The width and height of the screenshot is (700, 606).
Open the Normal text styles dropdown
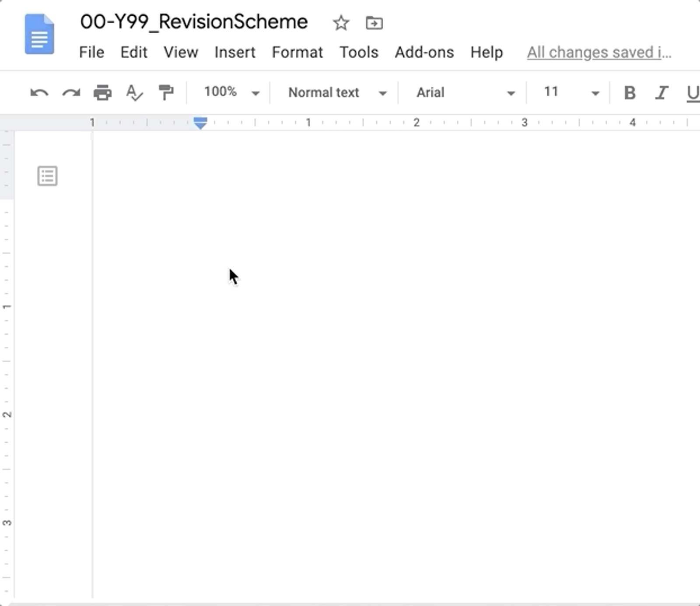[335, 92]
